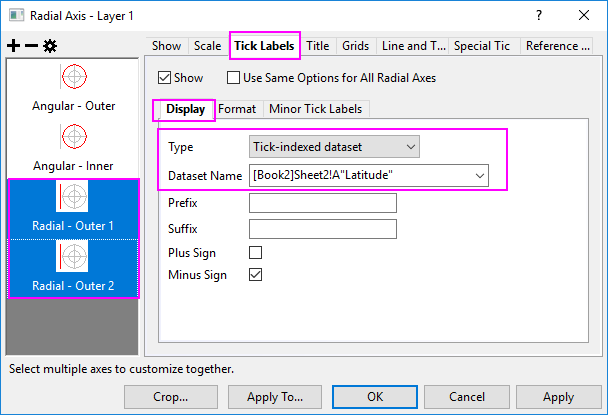Enable the Plus Sign checkbox
Screen dimensions: 608x415
tap(255, 253)
